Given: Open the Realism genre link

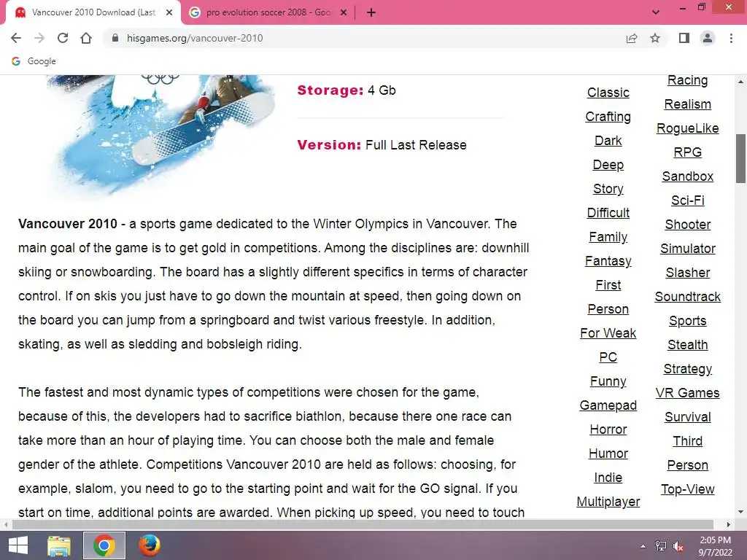Looking at the screenshot, I should 687,104.
